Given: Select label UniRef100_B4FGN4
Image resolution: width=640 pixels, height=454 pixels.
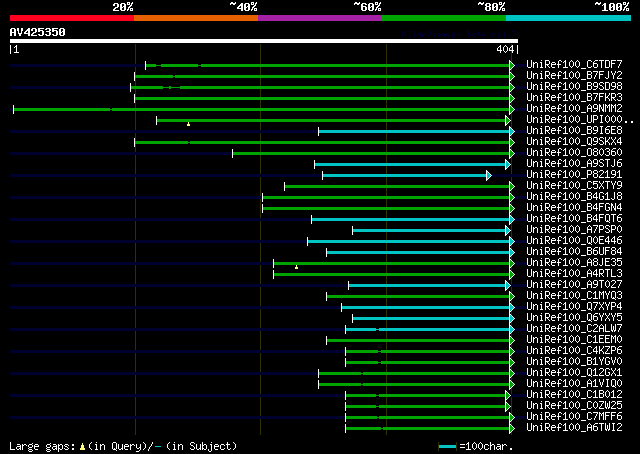Looking at the screenshot, I should tap(574, 208).
